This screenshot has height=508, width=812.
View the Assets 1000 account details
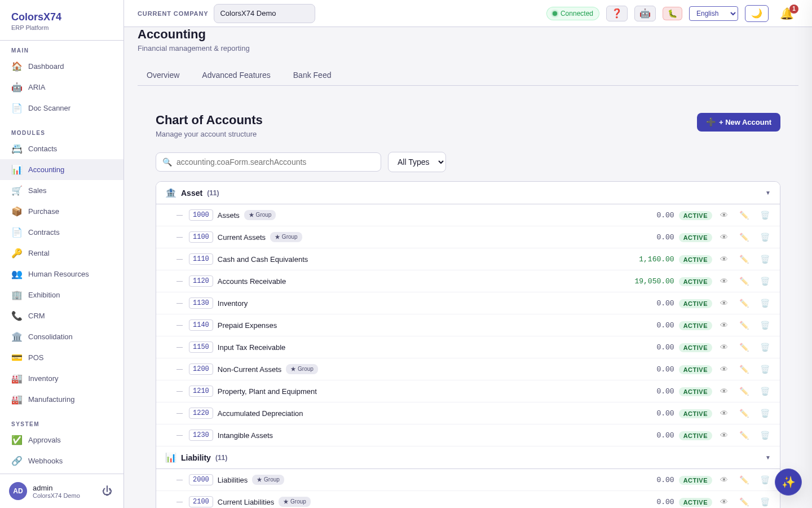(x=724, y=215)
